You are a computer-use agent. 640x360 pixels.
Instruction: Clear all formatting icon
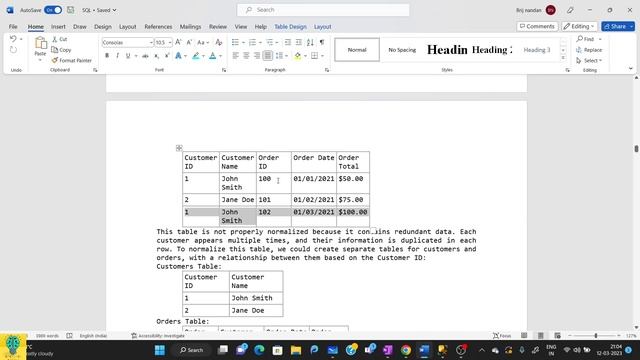pos(219,42)
